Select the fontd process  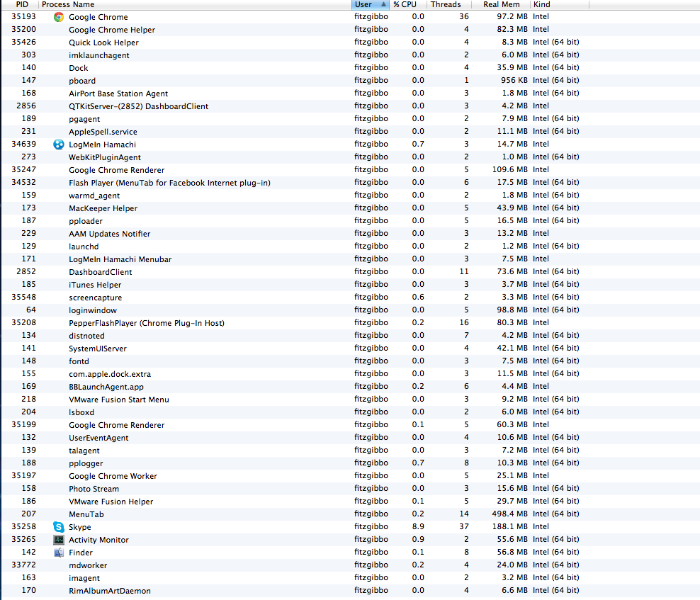click(x=350, y=361)
